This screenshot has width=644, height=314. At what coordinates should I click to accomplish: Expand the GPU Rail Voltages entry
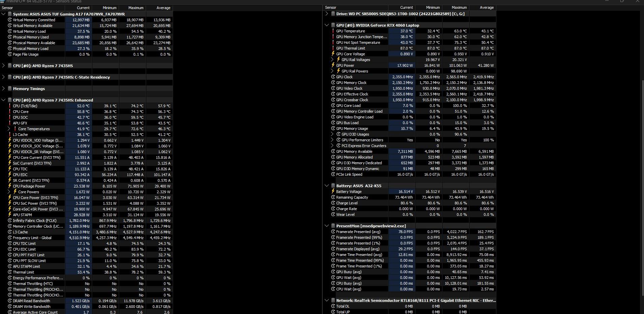tap(332, 60)
